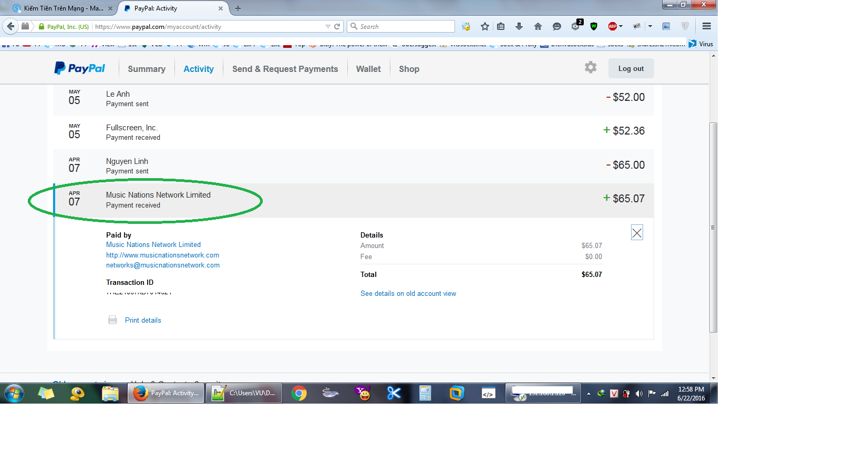
Task: Open the code editor taskbar icon
Action: 488,393
